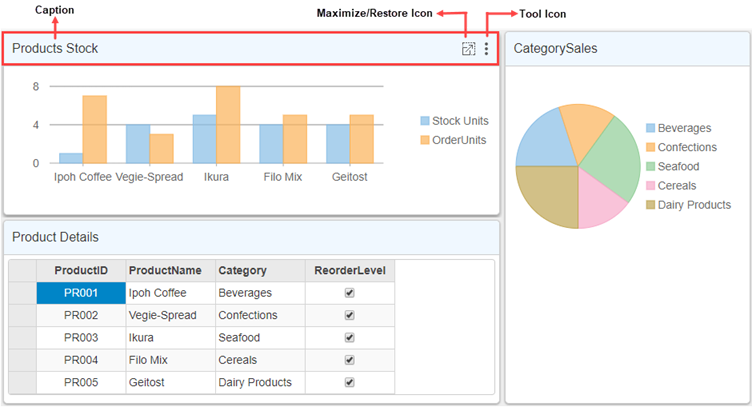Image resolution: width=752 pixels, height=407 pixels.
Task: Toggle the ReorderLevel checkbox for Geitost
Action: point(349,383)
